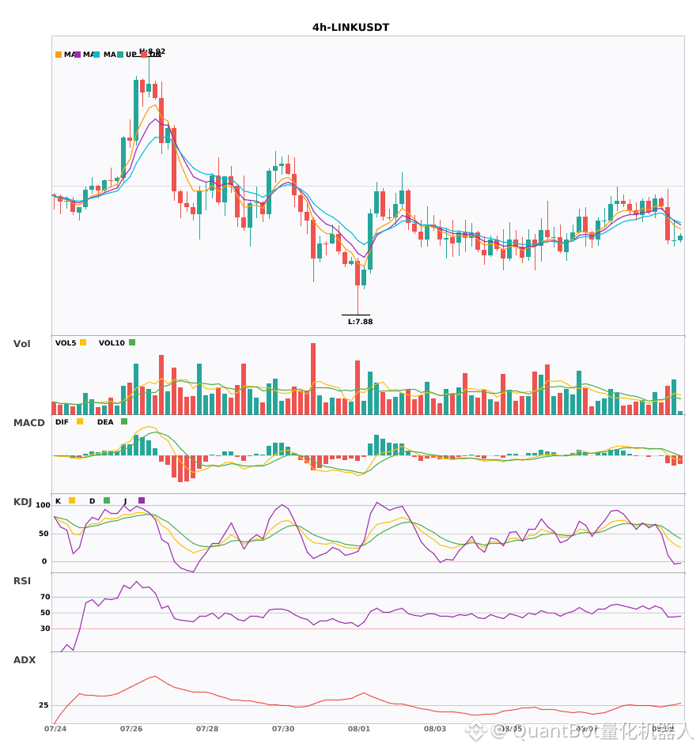Click the green UP legend swatch
The width and height of the screenshot is (700, 751).
point(120,55)
